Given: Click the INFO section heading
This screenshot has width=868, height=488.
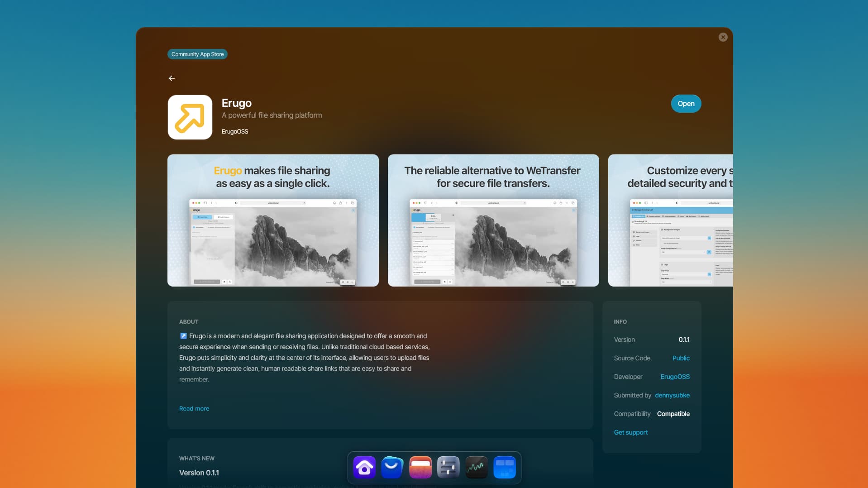Looking at the screenshot, I should [x=620, y=322].
